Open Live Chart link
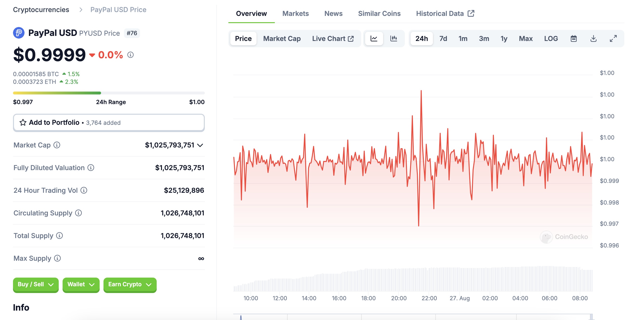Viewport: 644px width, 320px height. click(333, 39)
